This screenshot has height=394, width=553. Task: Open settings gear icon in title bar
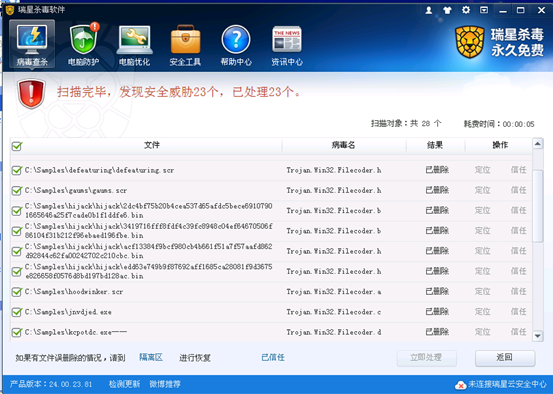click(466, 10)
